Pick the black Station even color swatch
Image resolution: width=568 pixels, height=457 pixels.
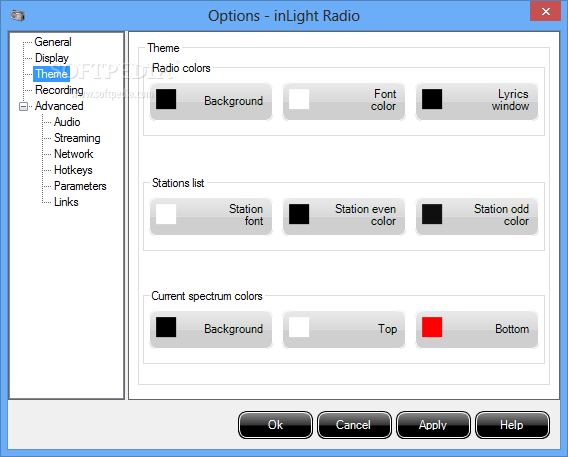[299, 214]
